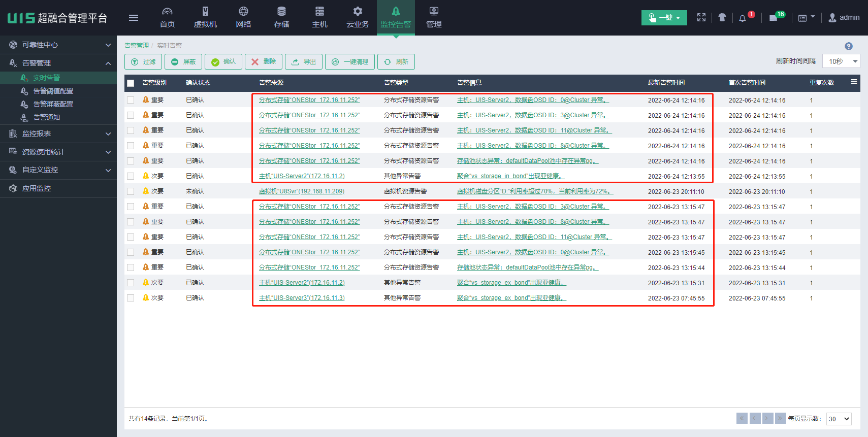Open the 刷新时间间隔 10秒 dropdown
Viewport: 868px width, 437px height.
click(x=841, y=61)
